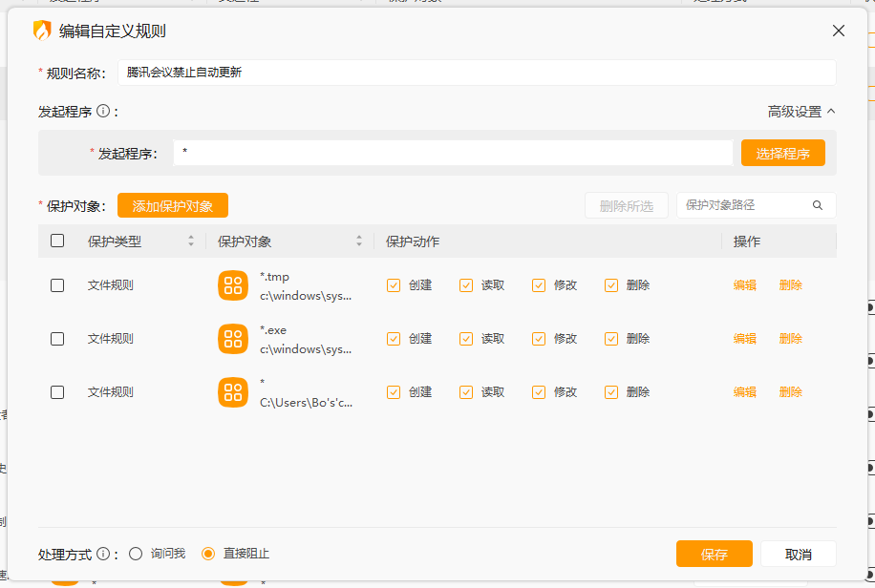Click the info icon beside 发起程序

click(x=103, y=112)
